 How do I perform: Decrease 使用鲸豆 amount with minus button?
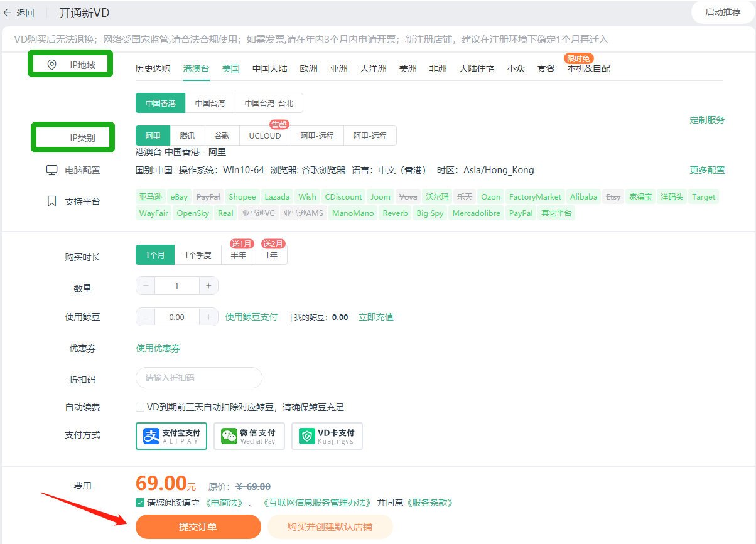pyautogui.click(x=146, y=317)
